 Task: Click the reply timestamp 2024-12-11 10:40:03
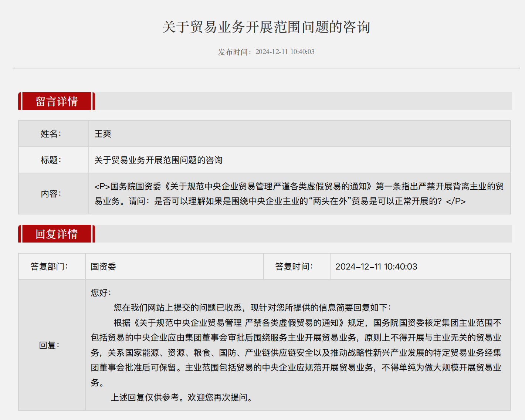(377, 267)
